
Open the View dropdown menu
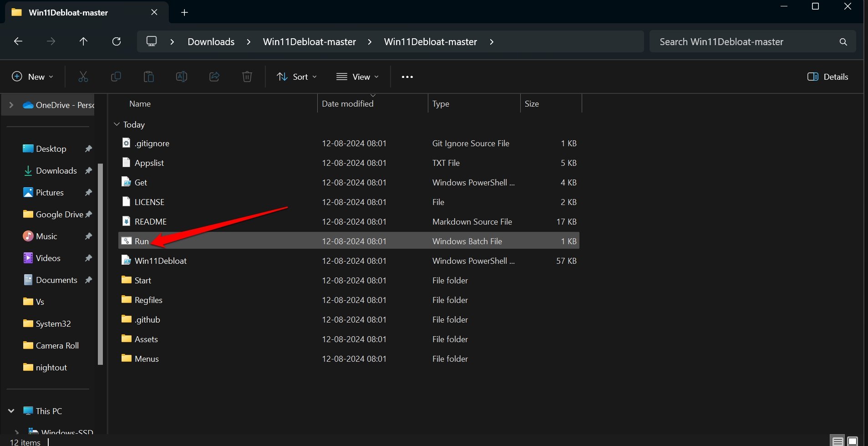click(x=357, y=77)
